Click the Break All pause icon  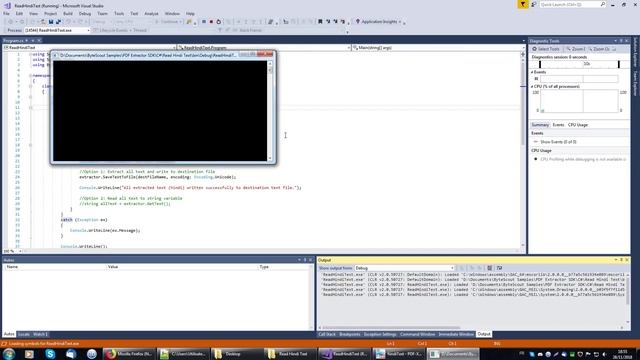click(204, 22)
